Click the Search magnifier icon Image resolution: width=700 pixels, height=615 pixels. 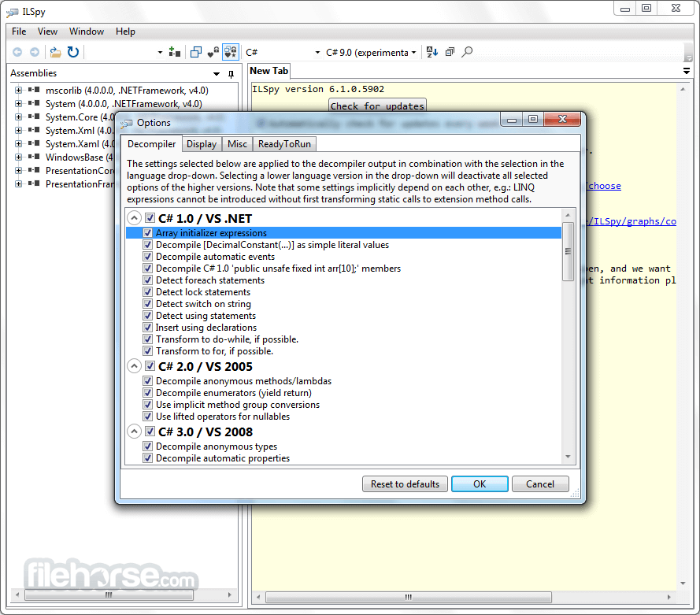[x=467, y=52]
